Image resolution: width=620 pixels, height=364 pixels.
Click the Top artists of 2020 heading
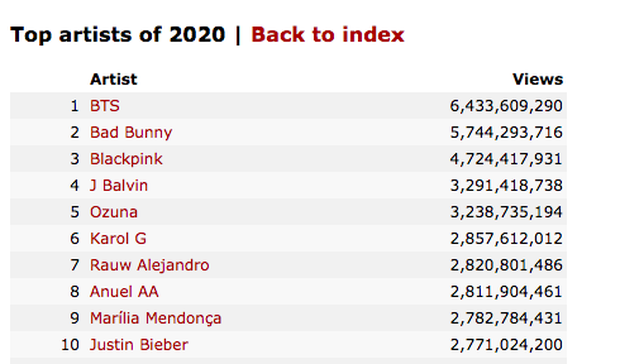pyautogui.click(x=118, y=34)
